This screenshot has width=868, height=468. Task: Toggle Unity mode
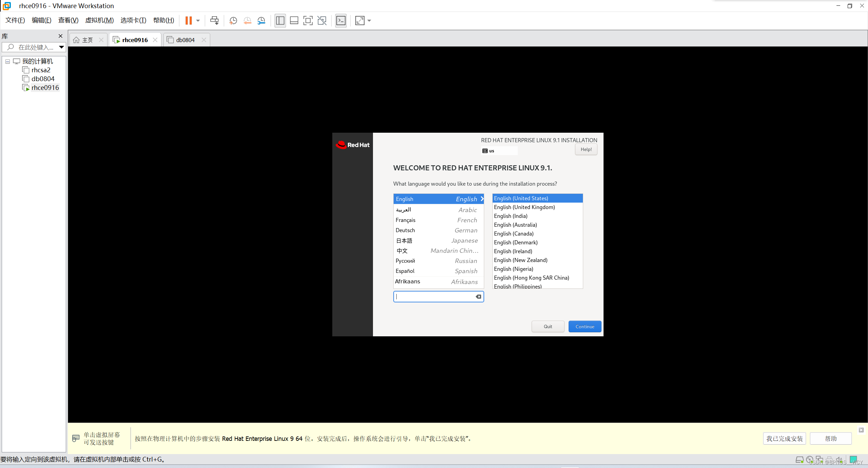point(321,20)
